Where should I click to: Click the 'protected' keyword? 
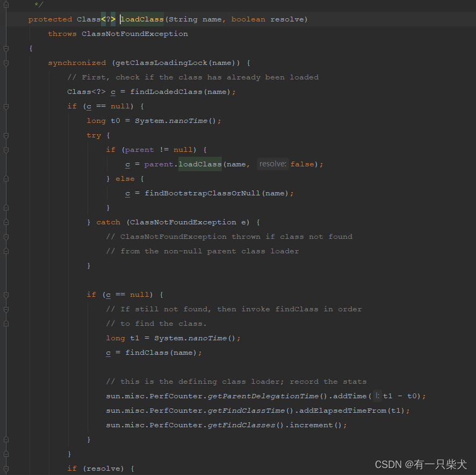point(50,19)
